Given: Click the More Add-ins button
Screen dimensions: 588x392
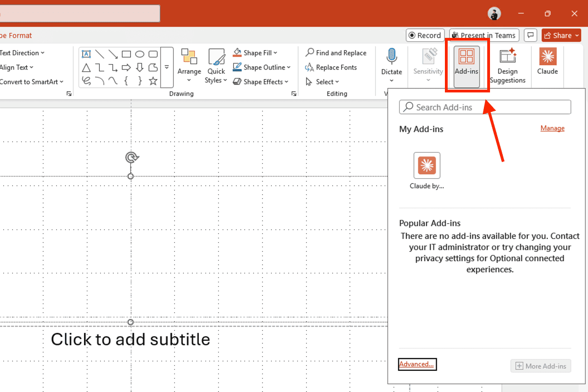Looking at the screenshot, I should 541,366.
